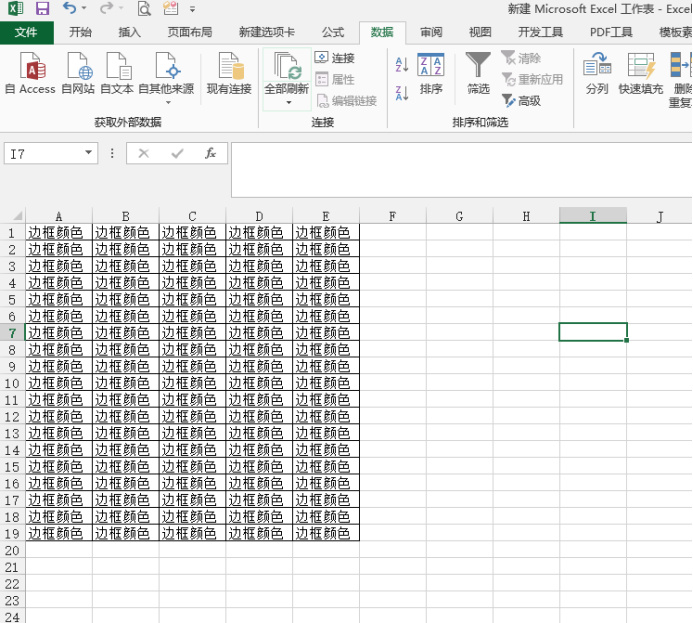Click 现有连接 existing connections icon
The height and width of the screenshot is (623, 693).
tap(229, 73)
